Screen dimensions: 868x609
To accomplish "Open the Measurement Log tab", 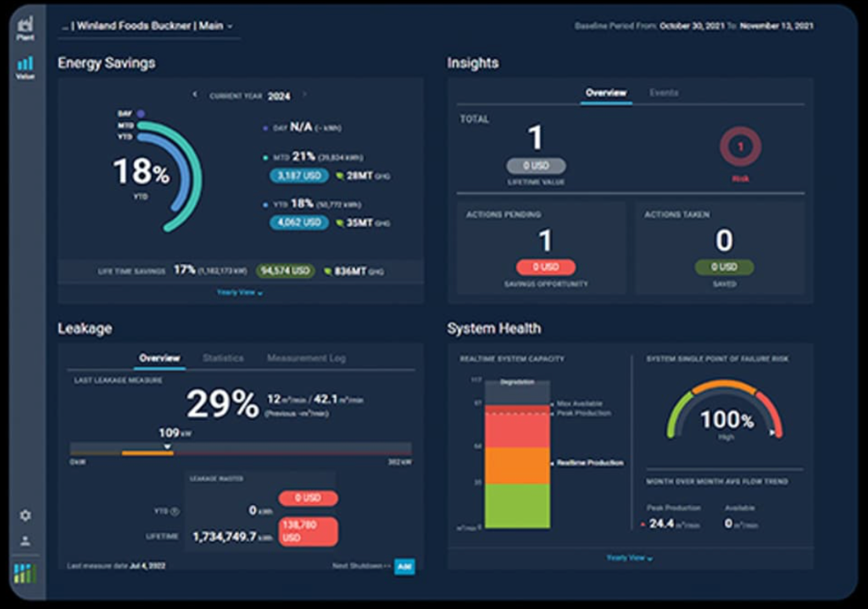I will click(306, 358).
